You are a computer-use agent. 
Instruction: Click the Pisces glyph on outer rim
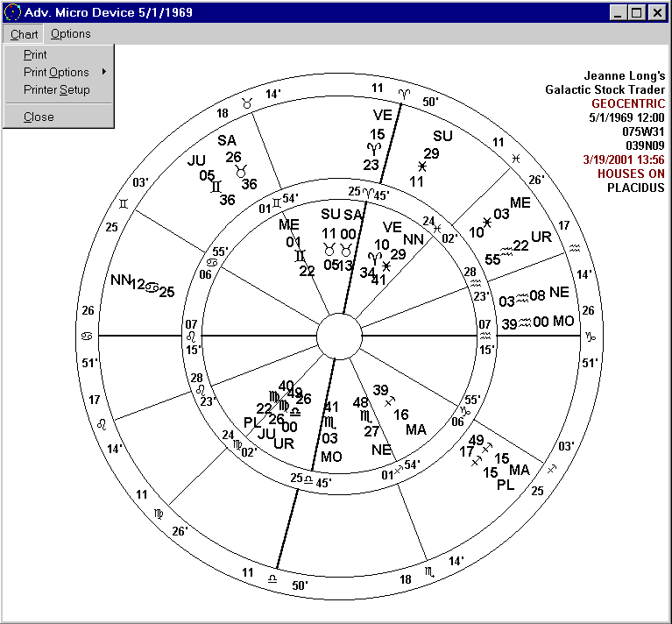tap(516, 159)
